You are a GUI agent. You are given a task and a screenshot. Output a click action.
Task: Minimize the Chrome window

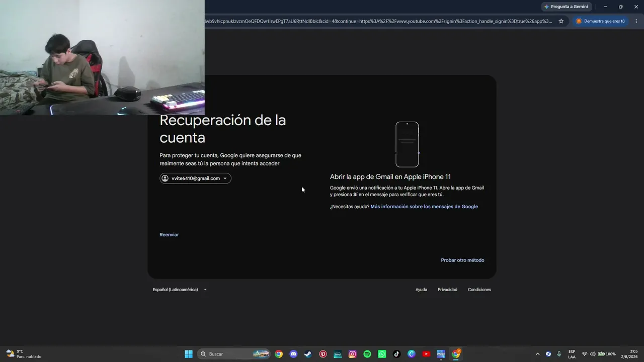tap(605, 7)
